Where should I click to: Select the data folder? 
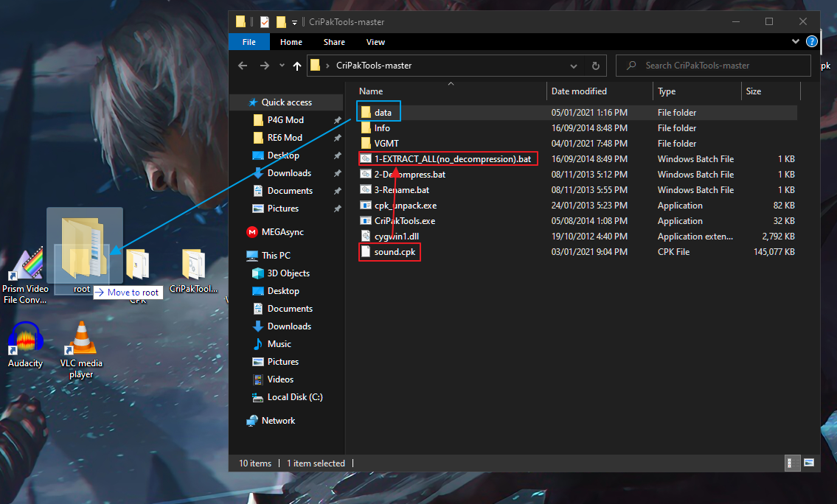tap(383, 113)
